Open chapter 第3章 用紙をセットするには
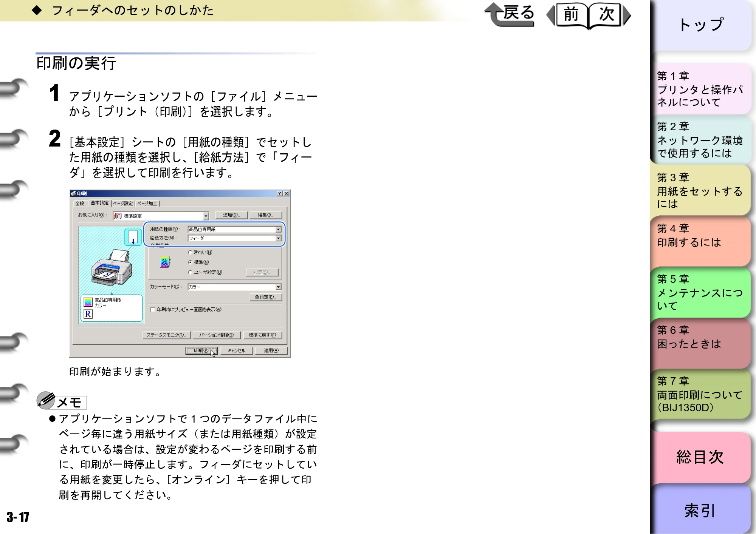Viewport: 756px width, 534px height. click(x=701, y=191)
